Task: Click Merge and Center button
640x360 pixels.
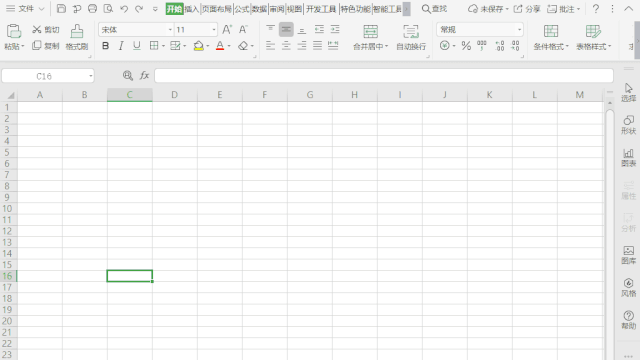Action: (x=370, y=37)
